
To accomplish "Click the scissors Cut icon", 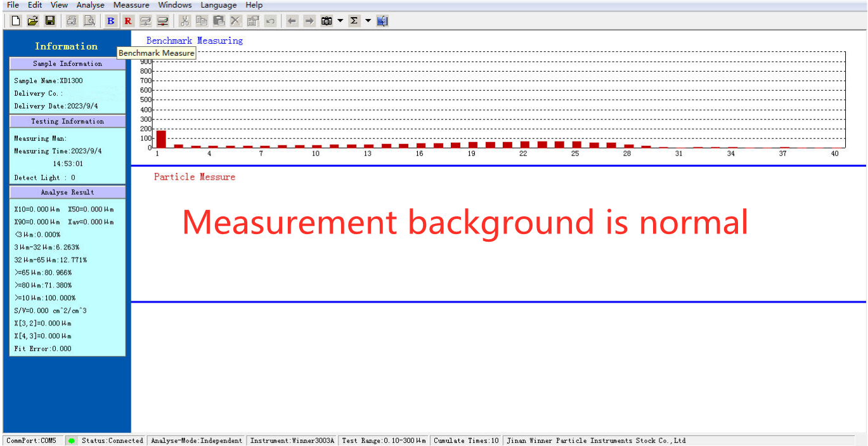I will pos(185,20).
